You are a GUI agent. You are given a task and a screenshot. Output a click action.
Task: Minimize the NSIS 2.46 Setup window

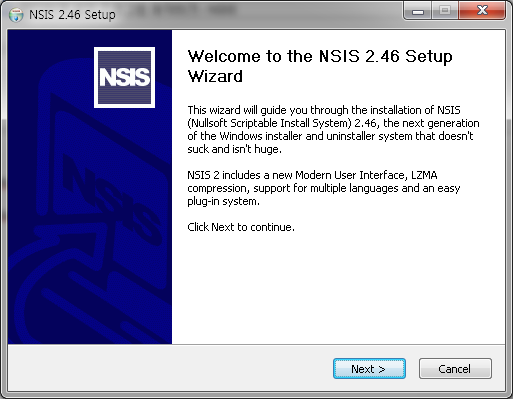418,12
